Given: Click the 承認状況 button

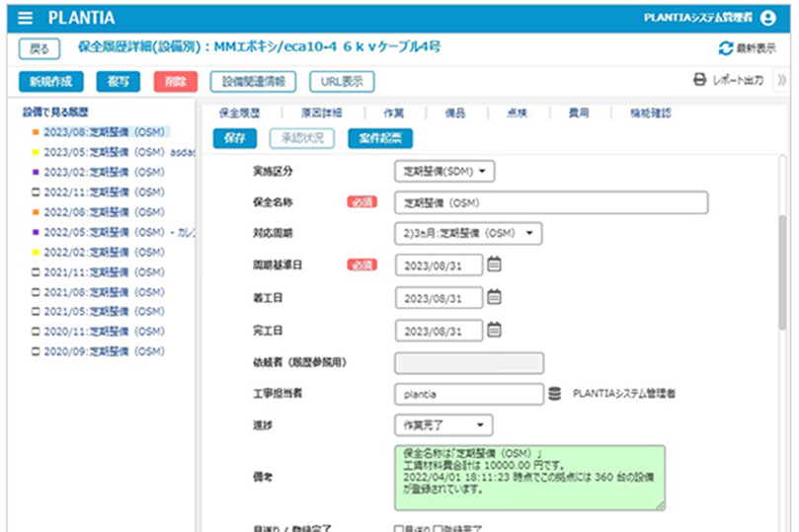Looking at the screenshot, I should tap(301, 138).
